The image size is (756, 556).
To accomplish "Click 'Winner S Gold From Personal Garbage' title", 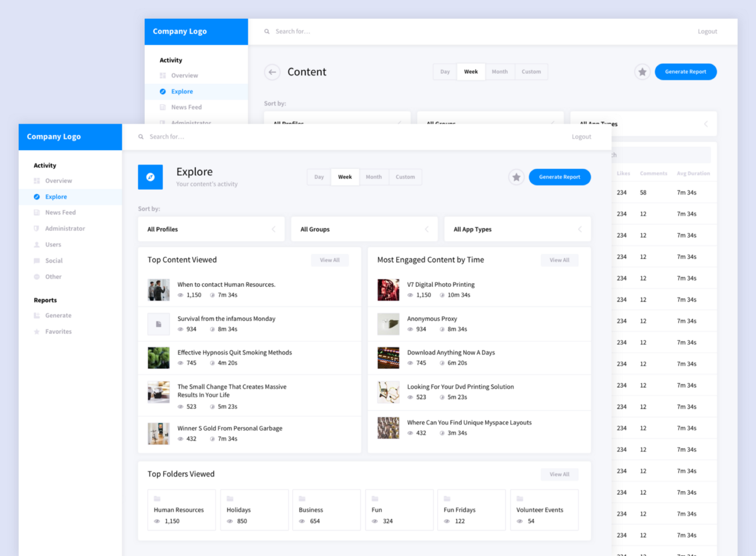I will click(230, 429).
